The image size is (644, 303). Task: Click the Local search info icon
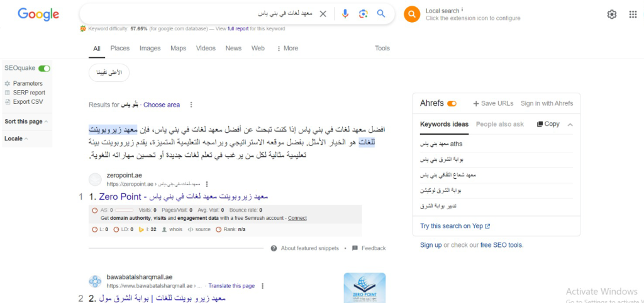462,9
